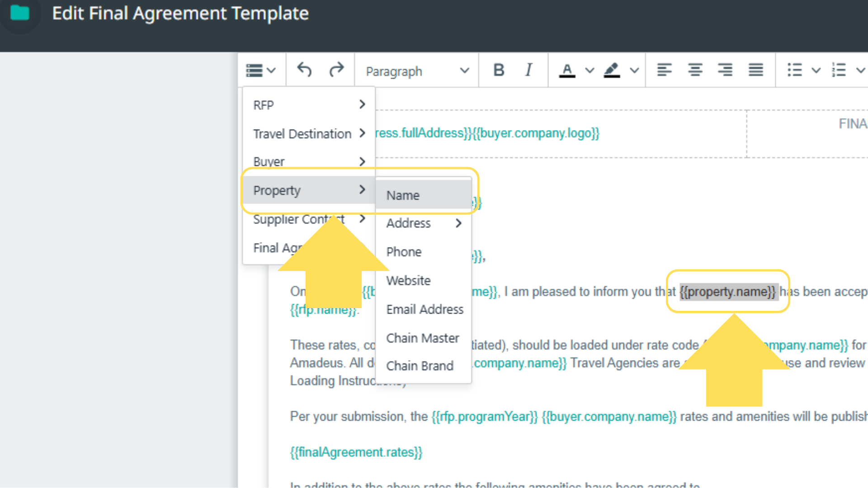This screenshot has width=868, height=488.
Task: Click the redo arrow icon
Action: [x=336, y=70]
